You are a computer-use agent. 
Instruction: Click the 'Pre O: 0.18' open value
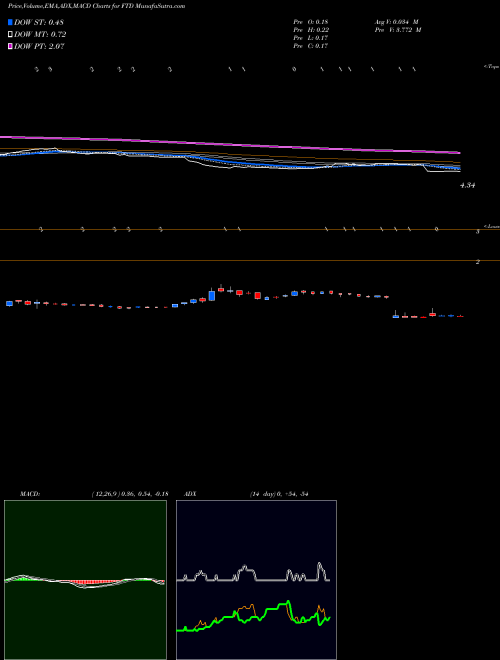311,22
